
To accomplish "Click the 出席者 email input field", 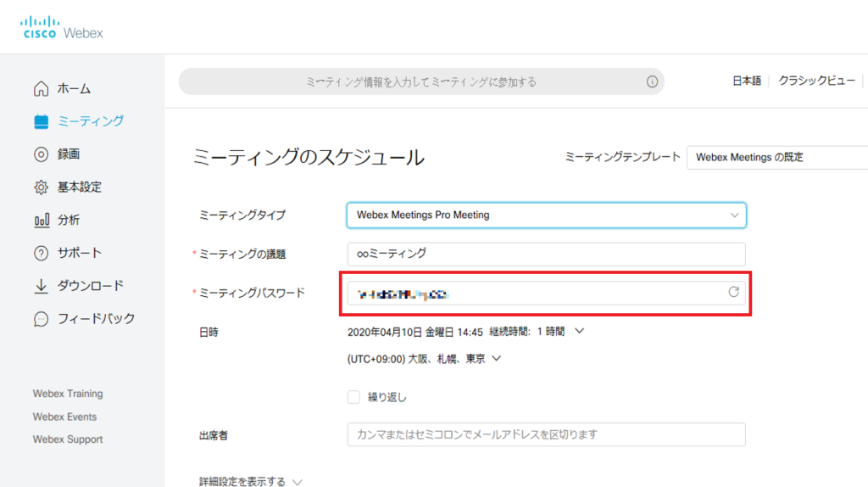I will tap(547, 434).
